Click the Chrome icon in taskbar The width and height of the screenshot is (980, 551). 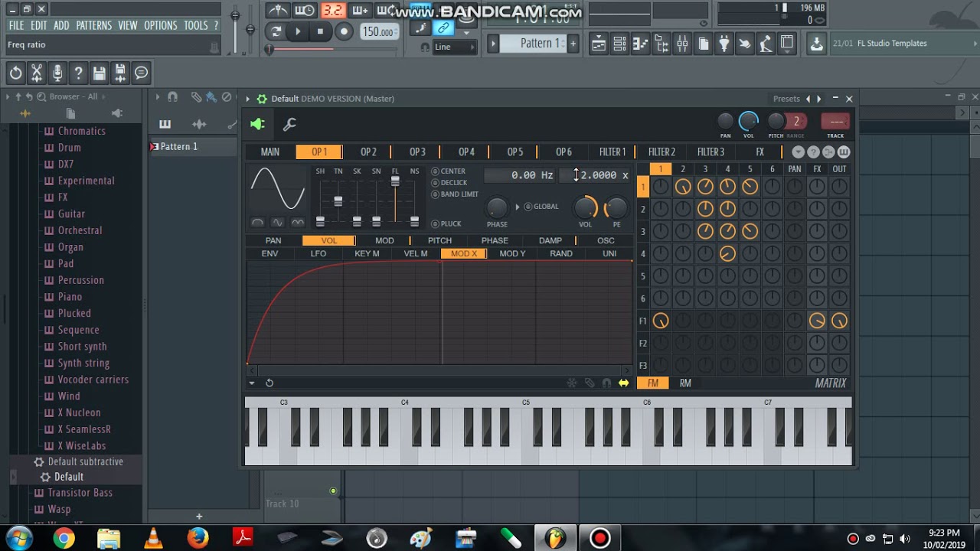click(64, 538)
